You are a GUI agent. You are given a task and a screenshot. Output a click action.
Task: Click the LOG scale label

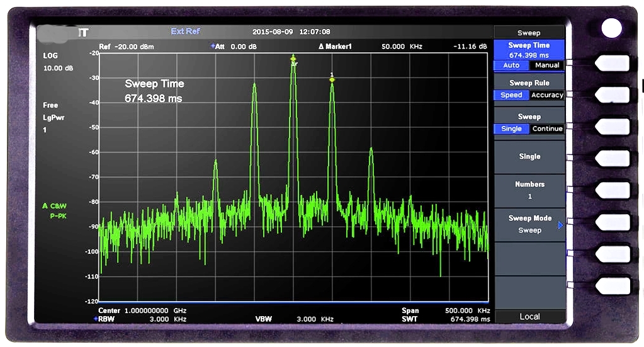(50, 56)
